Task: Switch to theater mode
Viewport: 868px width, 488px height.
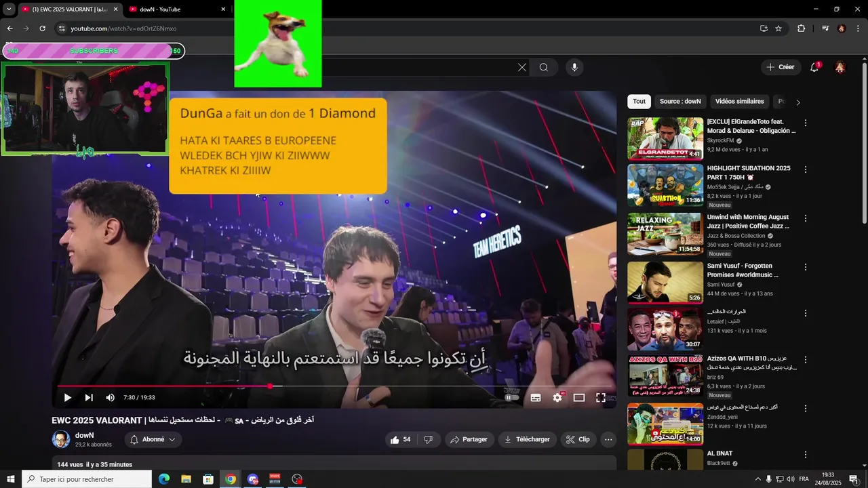Action: [x=579, y=398]
